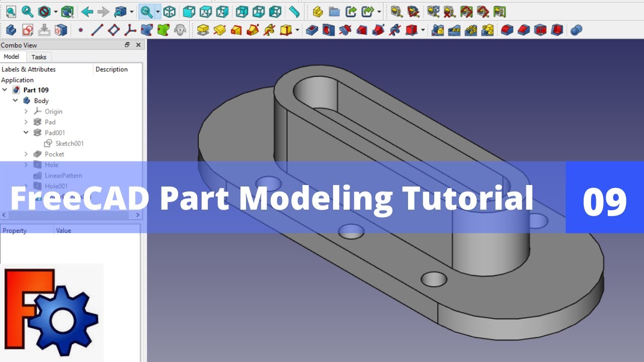Go back with the blue left arrow
Image resolution: width=644 pixels, height=362 pixels.
pos(87,11)
